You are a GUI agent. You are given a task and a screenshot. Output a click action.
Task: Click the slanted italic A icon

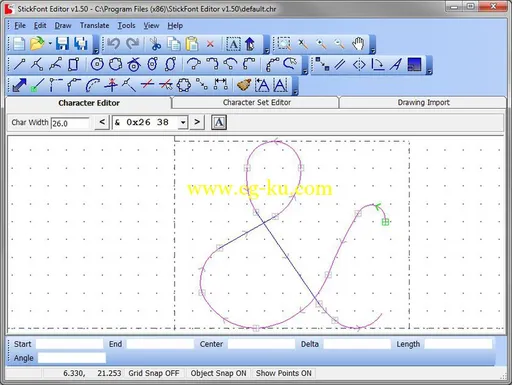[396, 64]
